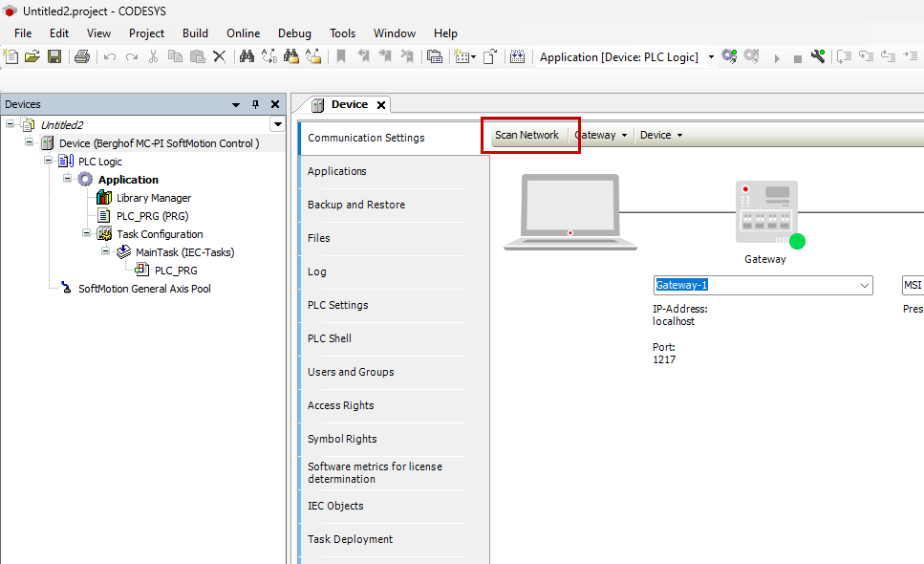Click the Toggle Bookmark icon
Image resolution: width=924 pixels, height=564 pixels.
340,56
